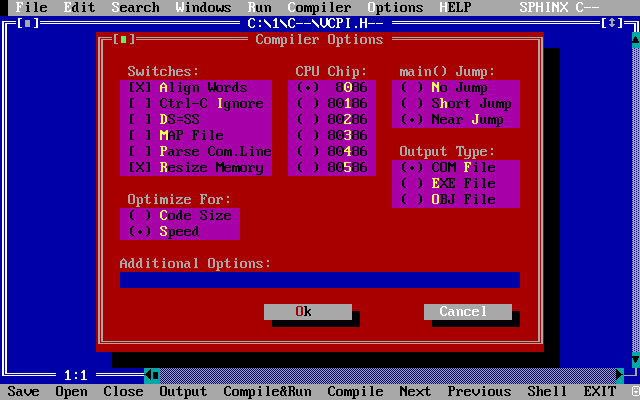Click the Additional Options input field
This screenshot has height=400, width=640.
[320, 280]
